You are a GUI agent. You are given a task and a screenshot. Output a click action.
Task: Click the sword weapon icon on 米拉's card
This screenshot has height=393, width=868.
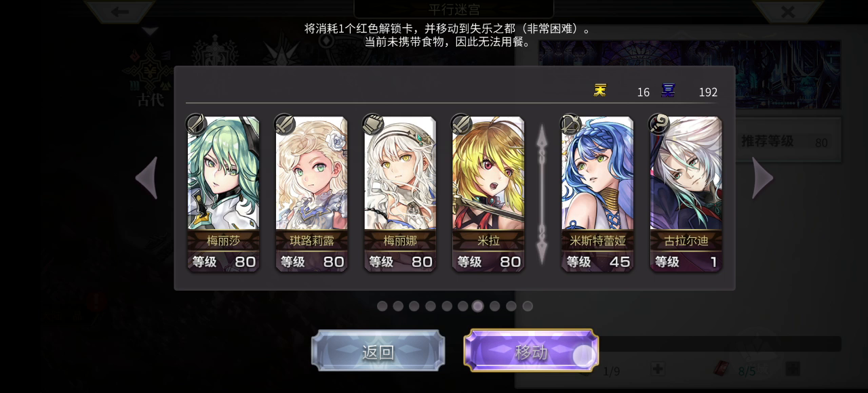[x=461, y=124]
